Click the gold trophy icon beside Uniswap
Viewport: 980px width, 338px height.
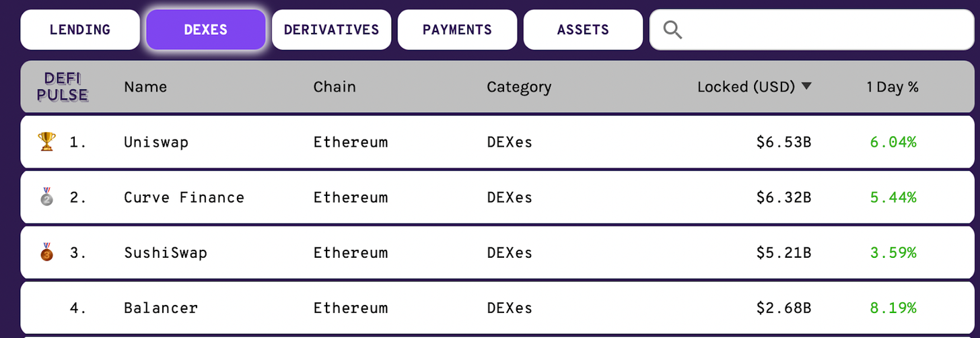(46, 141)
